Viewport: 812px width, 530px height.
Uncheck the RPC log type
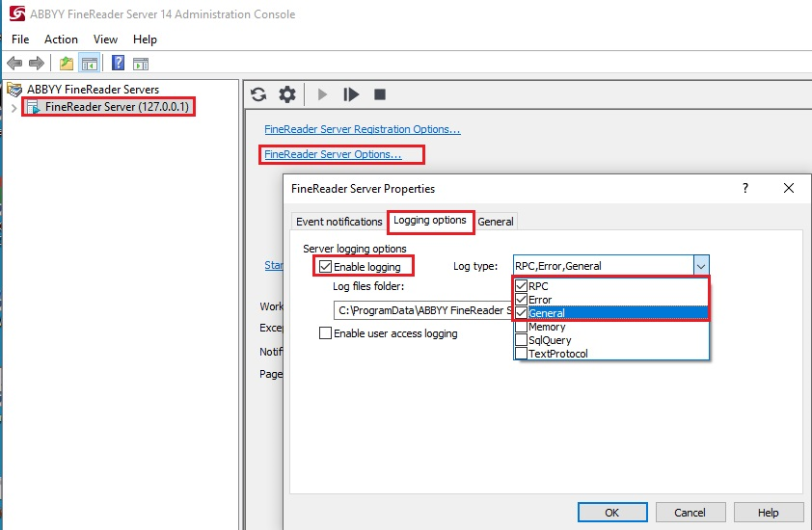[x=521, y=285]
